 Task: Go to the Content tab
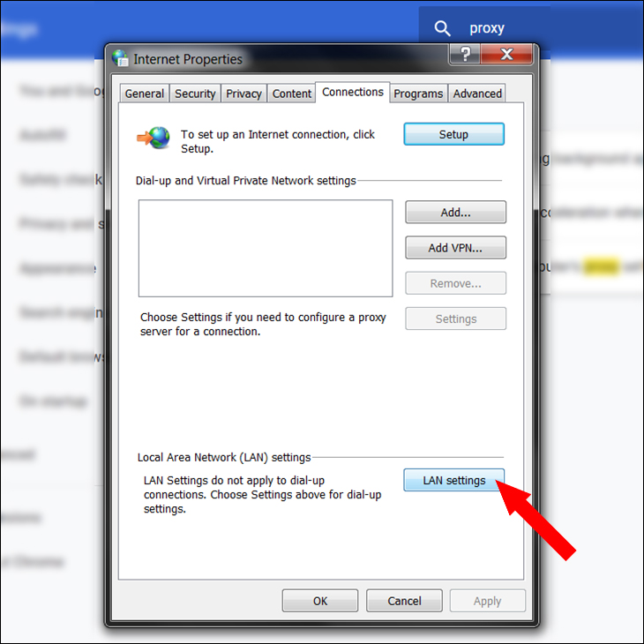click(292, 94)
